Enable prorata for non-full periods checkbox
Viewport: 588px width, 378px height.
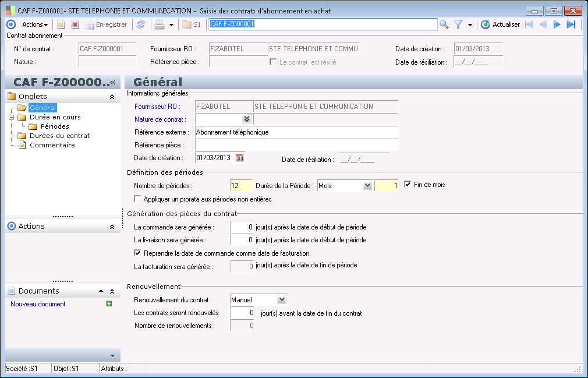tap(138, 199)
